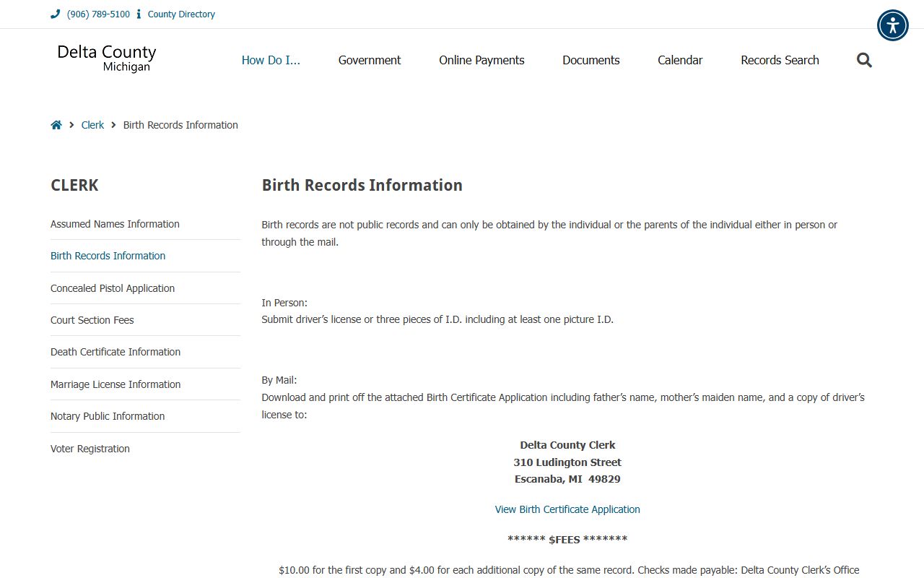
Task: Open the site search magnifier icon
Action: pyautogui.click(x=864, y=60)
